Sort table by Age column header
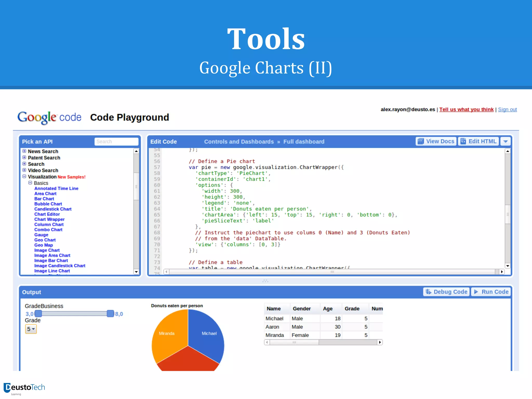 coord(331,309)
